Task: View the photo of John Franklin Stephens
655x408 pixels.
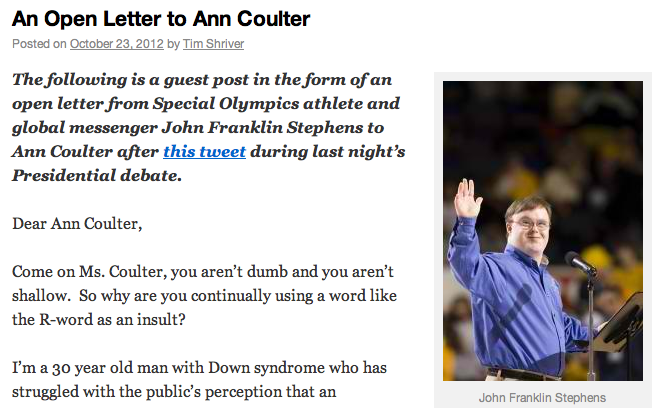Action: [543, 231]
